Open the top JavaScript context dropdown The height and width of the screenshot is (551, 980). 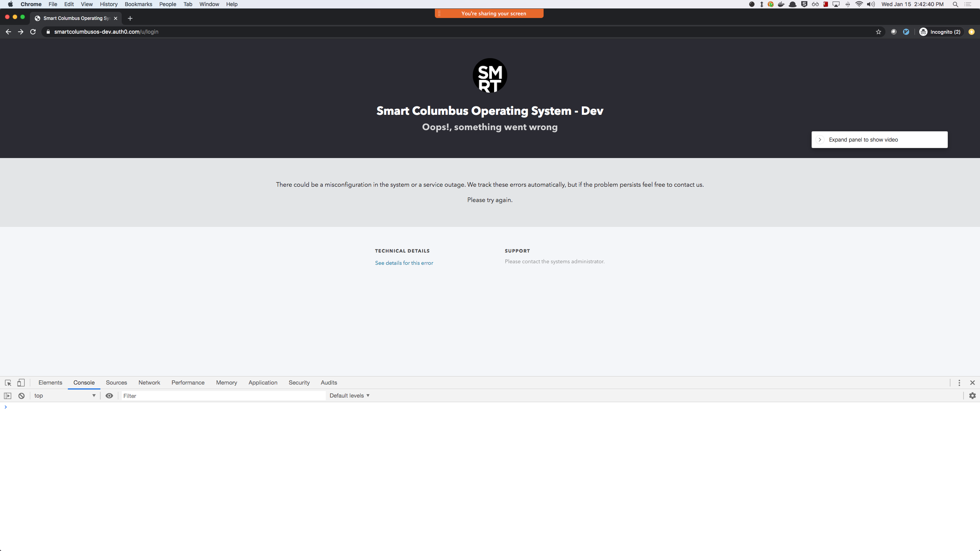64,396
